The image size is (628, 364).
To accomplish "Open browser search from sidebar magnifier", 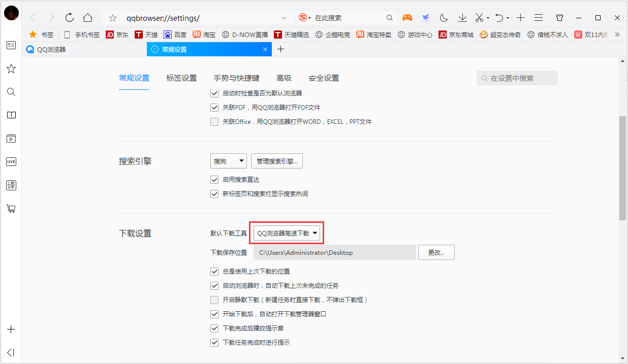I will (x=11, y=92).
